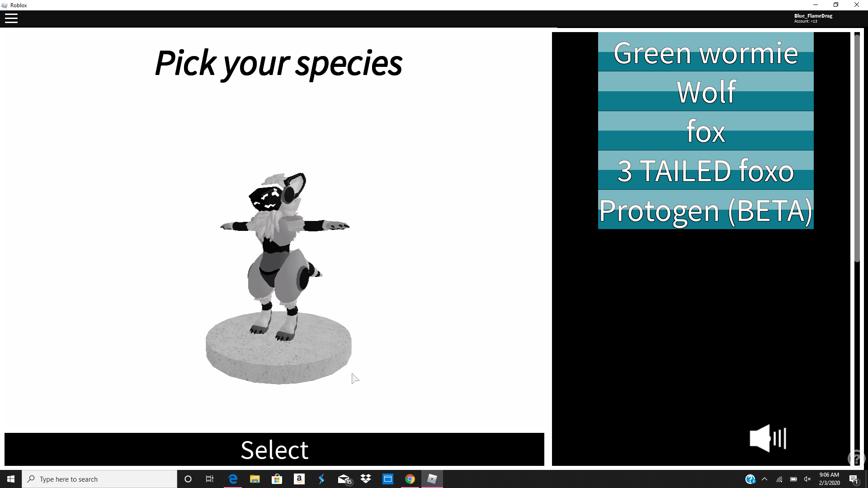Viewport: 868px width, 488px height.
Task: Click the hamburger menu icon
Action: coord(11,19)
